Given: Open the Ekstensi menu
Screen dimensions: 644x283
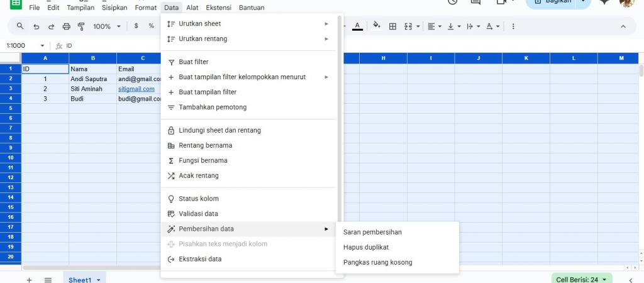Looking at the screenshot, I should (x=219, y=8).
